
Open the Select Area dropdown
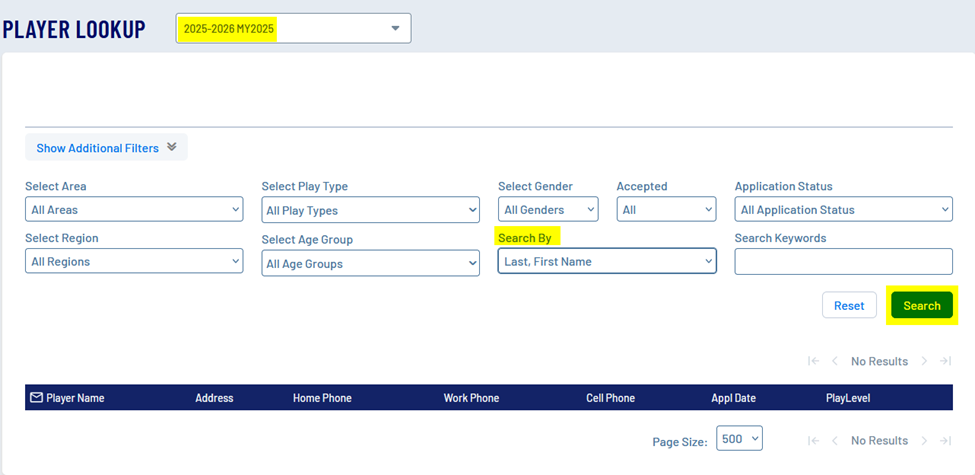134,210
